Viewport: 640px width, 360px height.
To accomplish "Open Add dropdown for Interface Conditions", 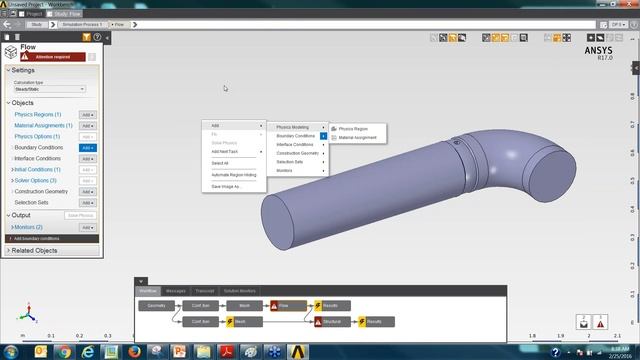I will point(88,159).
